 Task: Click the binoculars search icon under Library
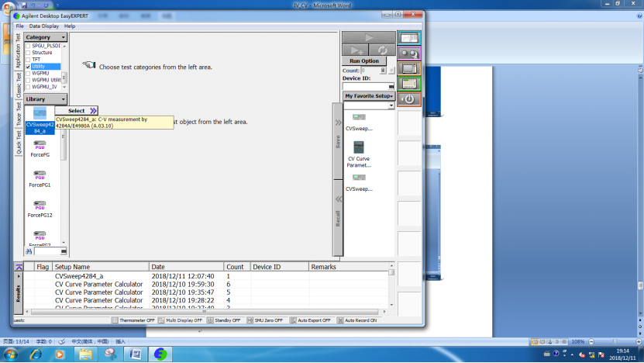[x=29, y=251]
